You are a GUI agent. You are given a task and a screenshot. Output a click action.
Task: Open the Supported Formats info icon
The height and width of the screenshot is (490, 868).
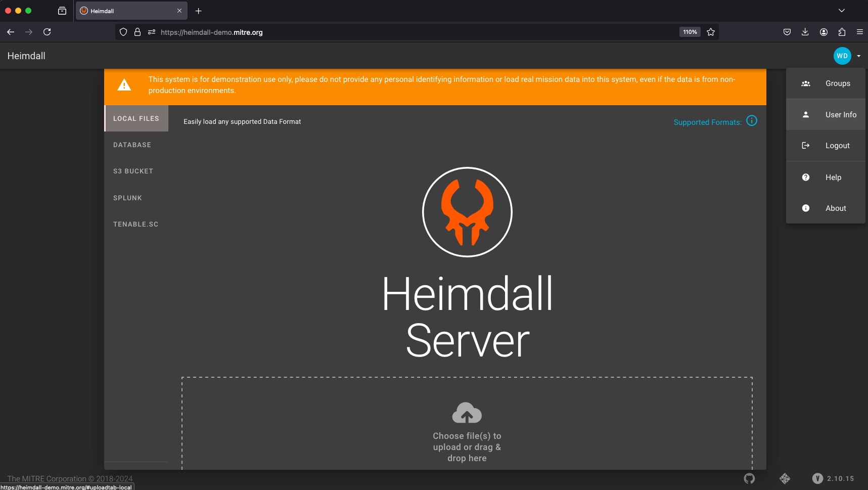pyautogui.click(x=752, y=121)
